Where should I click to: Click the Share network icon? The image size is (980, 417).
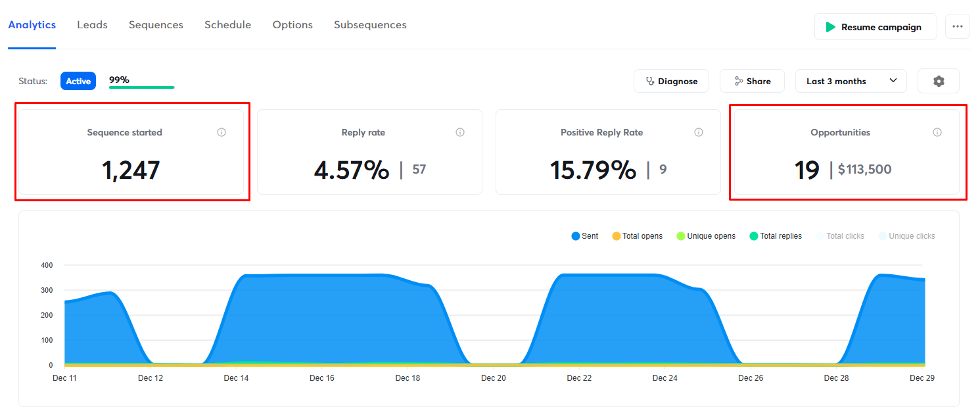click(737, 80)
